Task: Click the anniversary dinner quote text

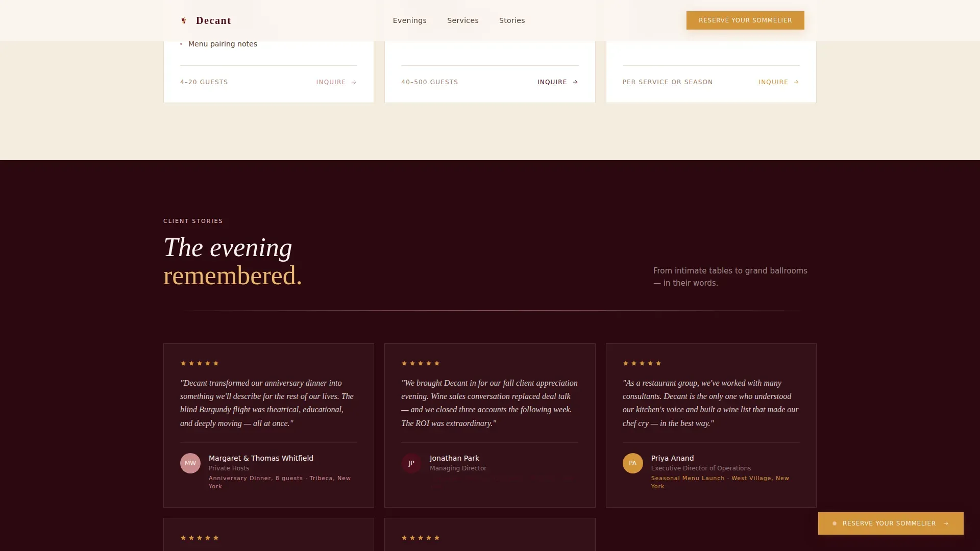Action: [267, 403]
